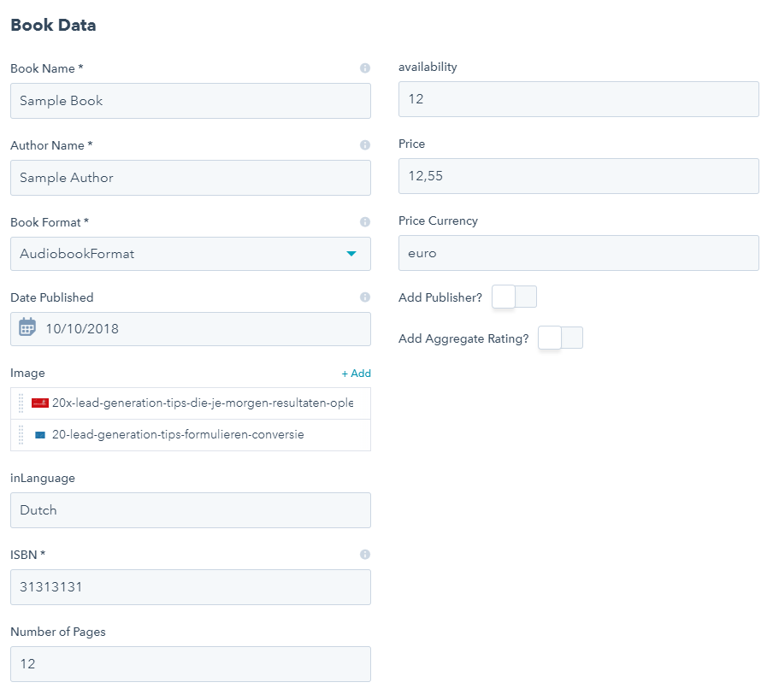This screenshot has height=700, width=779.
Task: Open the Book Format dropdown arrow
Action: 351,254
